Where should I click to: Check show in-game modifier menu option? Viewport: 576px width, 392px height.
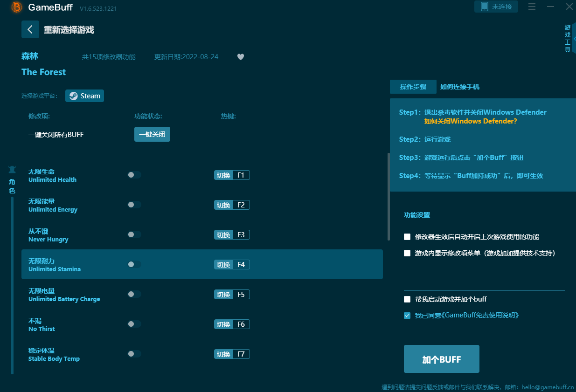pyautogui.click(x=407, y=253)
